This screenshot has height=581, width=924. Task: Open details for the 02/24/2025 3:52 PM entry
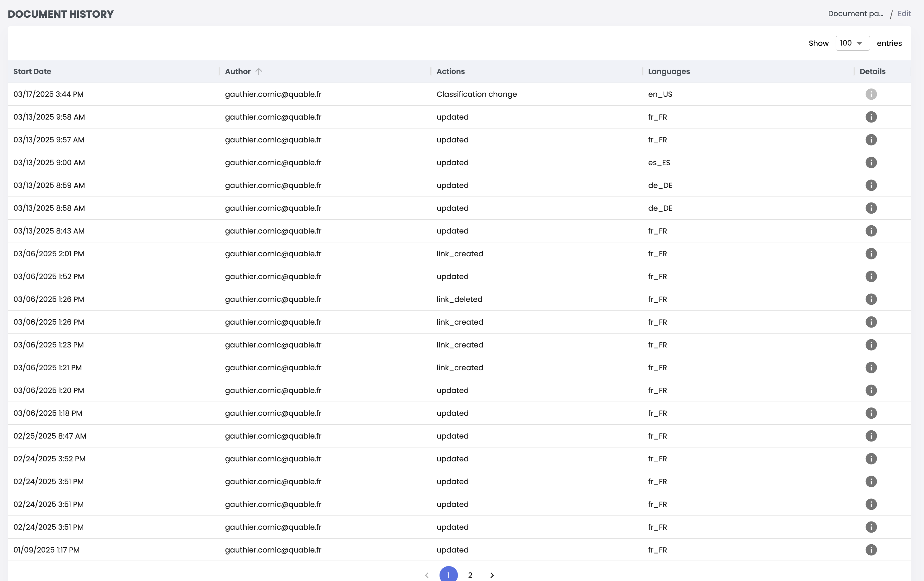click(871, 459)
